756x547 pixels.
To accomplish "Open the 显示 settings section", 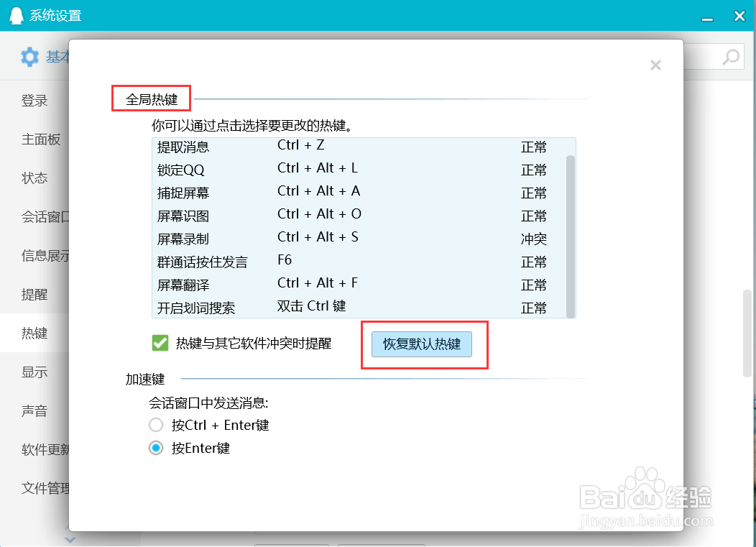I will click(34, 372).
